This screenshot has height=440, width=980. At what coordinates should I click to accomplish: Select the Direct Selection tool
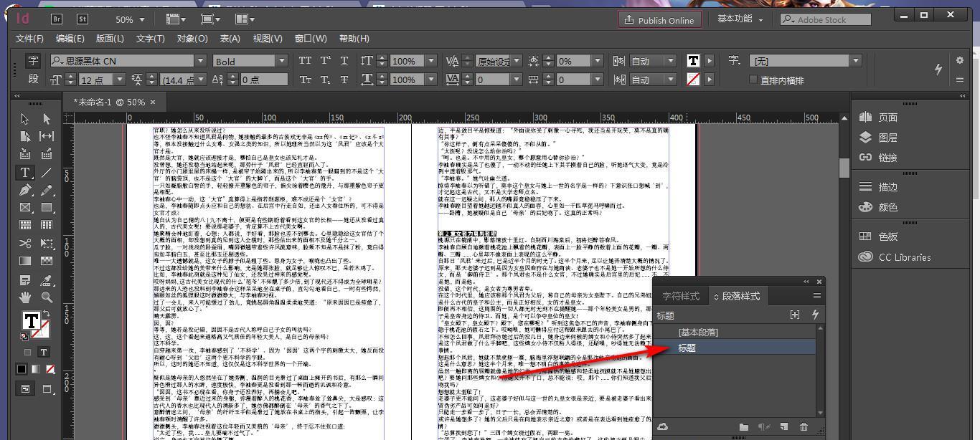coord(47,119)
